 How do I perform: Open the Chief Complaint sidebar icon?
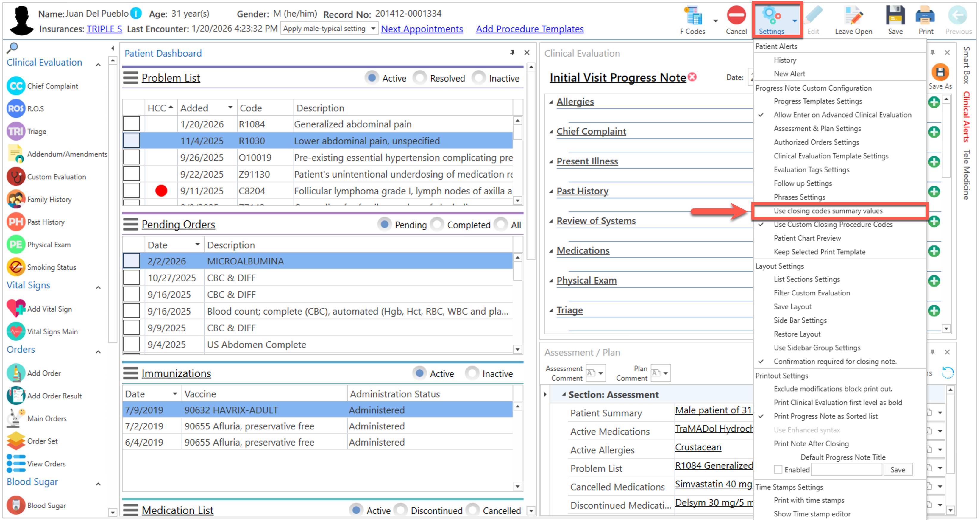(x=16, y=86)
